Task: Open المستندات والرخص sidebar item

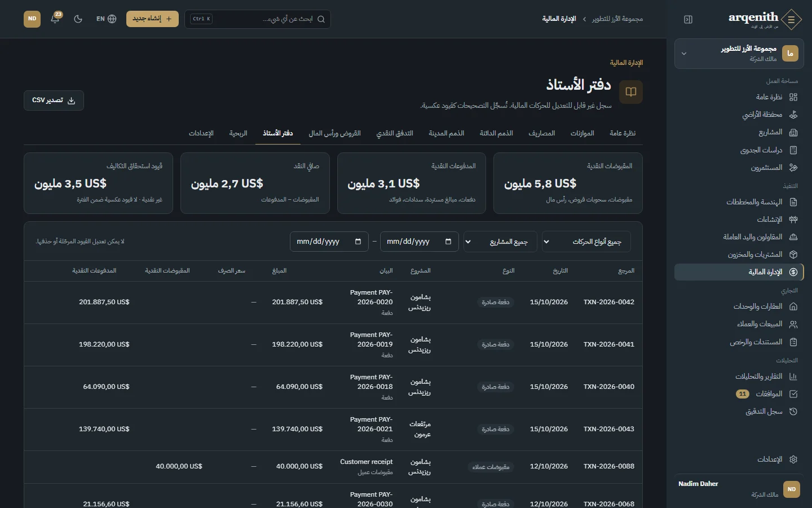Action: tap(739, 342)
